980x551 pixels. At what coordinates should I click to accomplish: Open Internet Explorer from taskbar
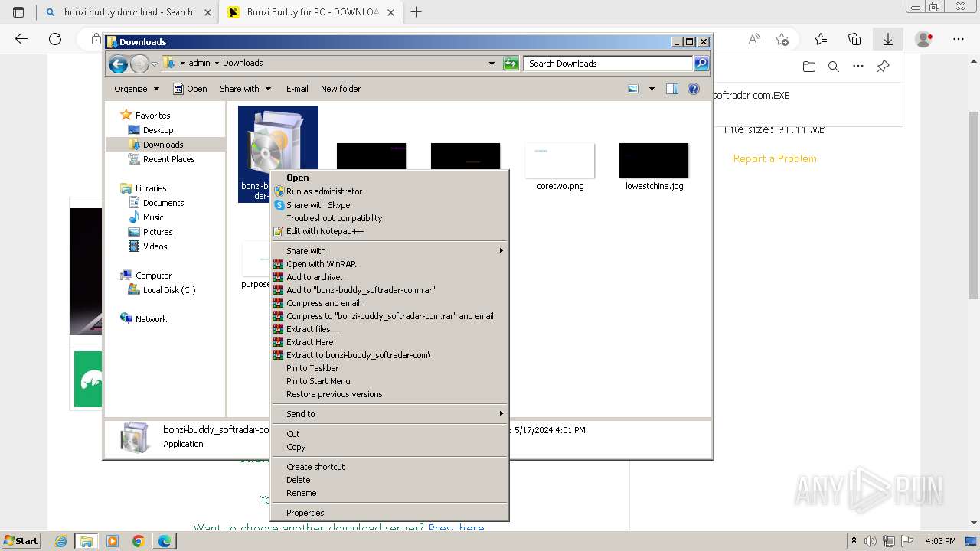[61, 541]
